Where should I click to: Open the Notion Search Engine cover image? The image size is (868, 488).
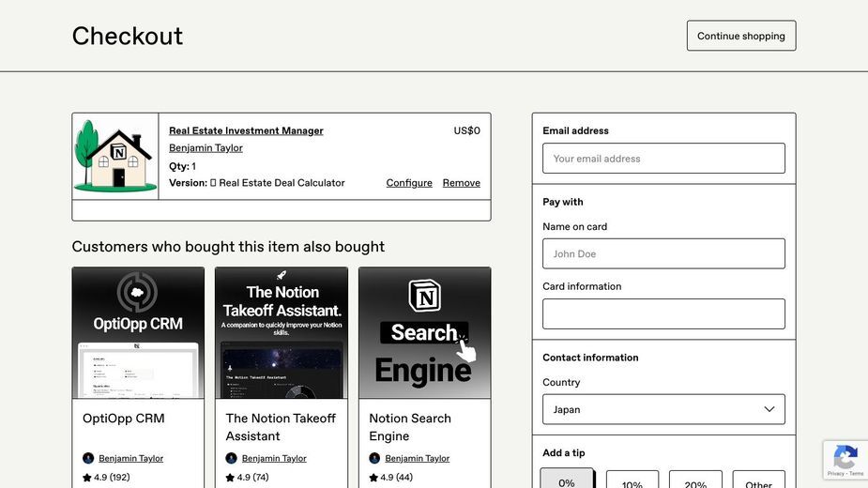[x=424, y=332]
